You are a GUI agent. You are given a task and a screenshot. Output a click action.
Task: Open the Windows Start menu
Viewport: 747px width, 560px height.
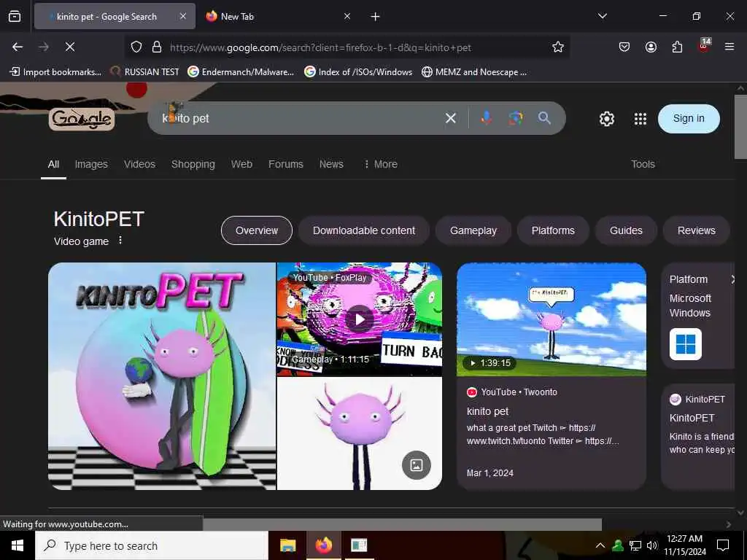pyautogui.click(x=18, y=545)
